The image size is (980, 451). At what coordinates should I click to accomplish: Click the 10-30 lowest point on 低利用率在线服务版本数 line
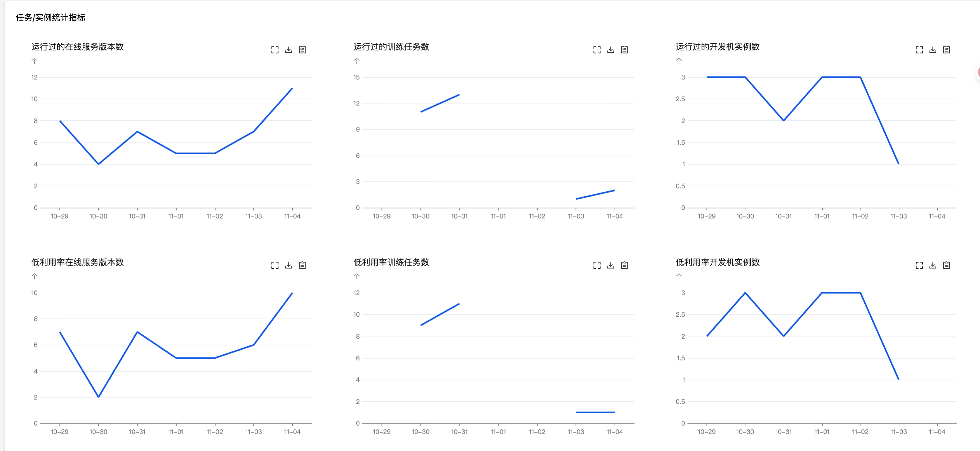pyautogui.click(x=98, y=397)
